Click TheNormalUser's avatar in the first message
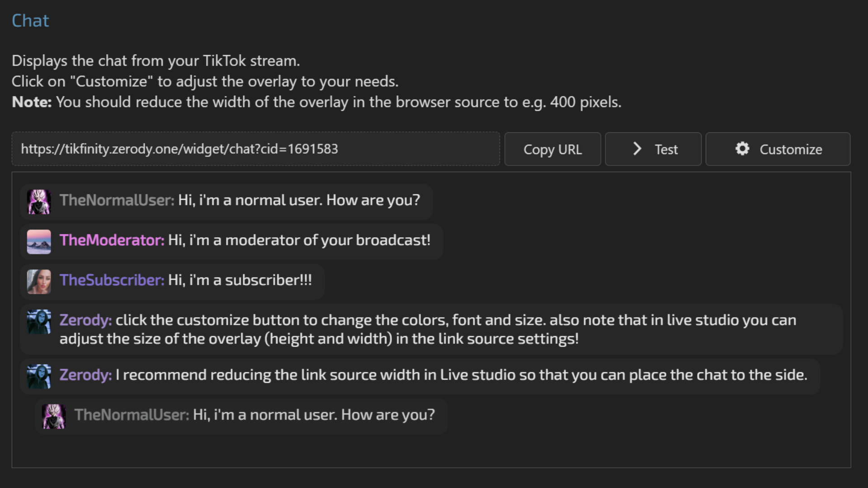Screen dimensions: 868x488 39,202
